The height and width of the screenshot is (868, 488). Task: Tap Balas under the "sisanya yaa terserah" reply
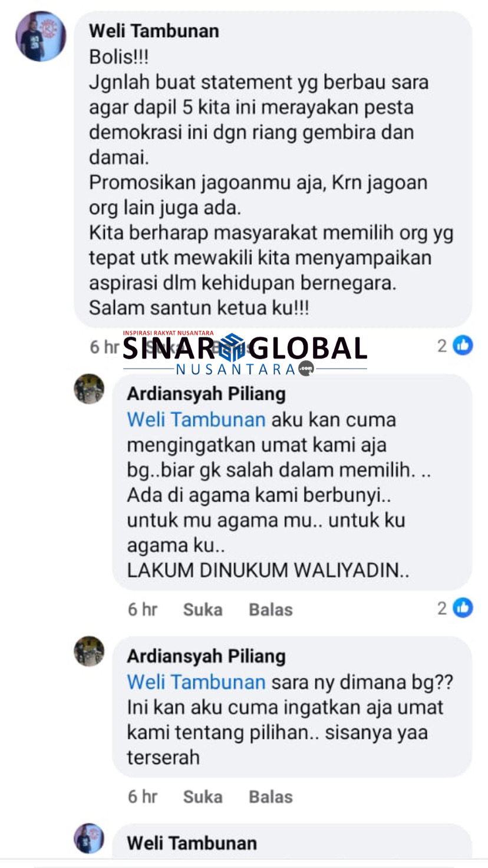[271, 797]
